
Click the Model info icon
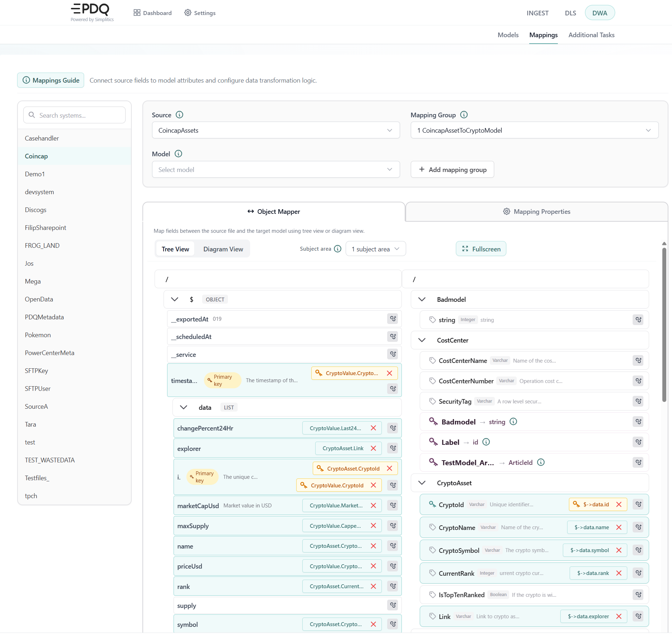click(x=178, y=154)
